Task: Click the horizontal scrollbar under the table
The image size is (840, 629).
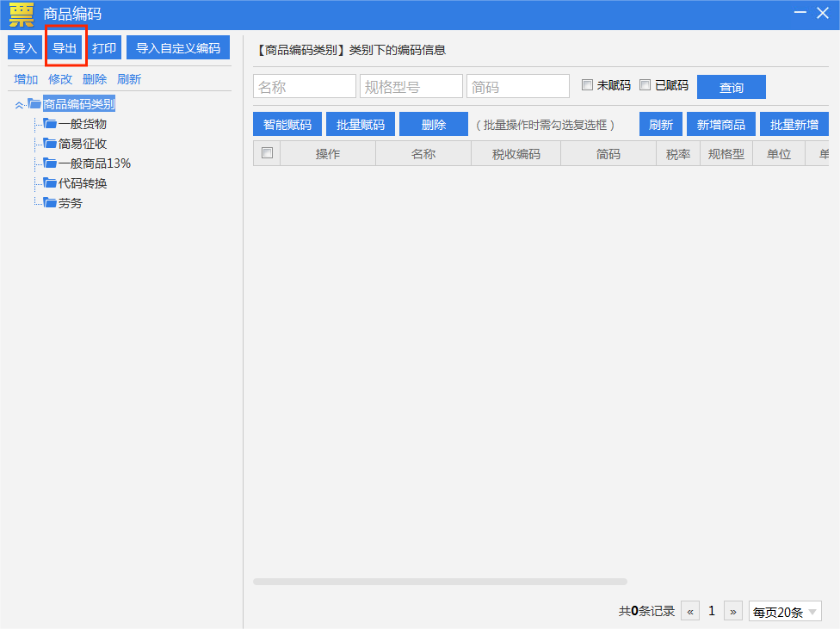Action: coord(440,582)
